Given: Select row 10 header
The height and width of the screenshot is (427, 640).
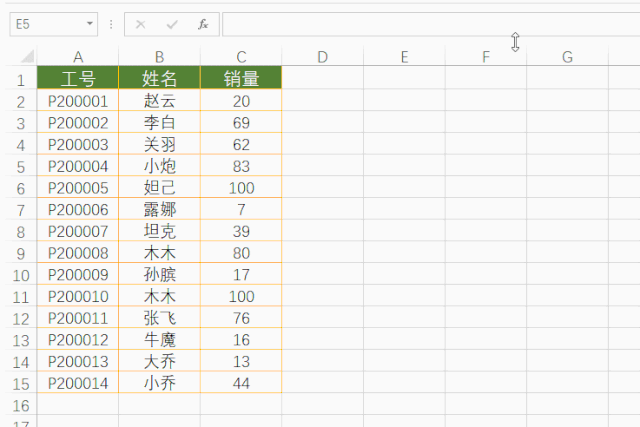Looking at the screenshot, I should (x=21, y=275).
